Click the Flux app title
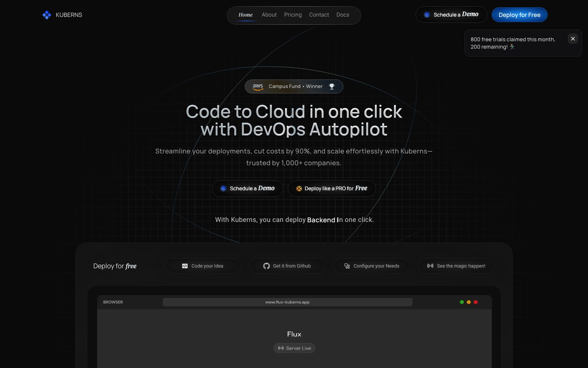 point(294,334)
